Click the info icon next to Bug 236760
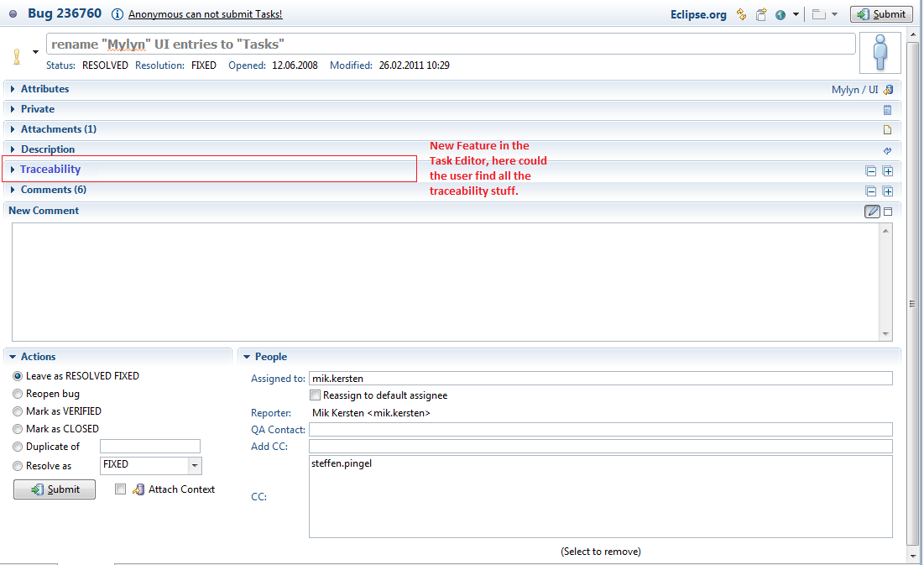This screenshot has width=924, height=565. tap(117, 14)
